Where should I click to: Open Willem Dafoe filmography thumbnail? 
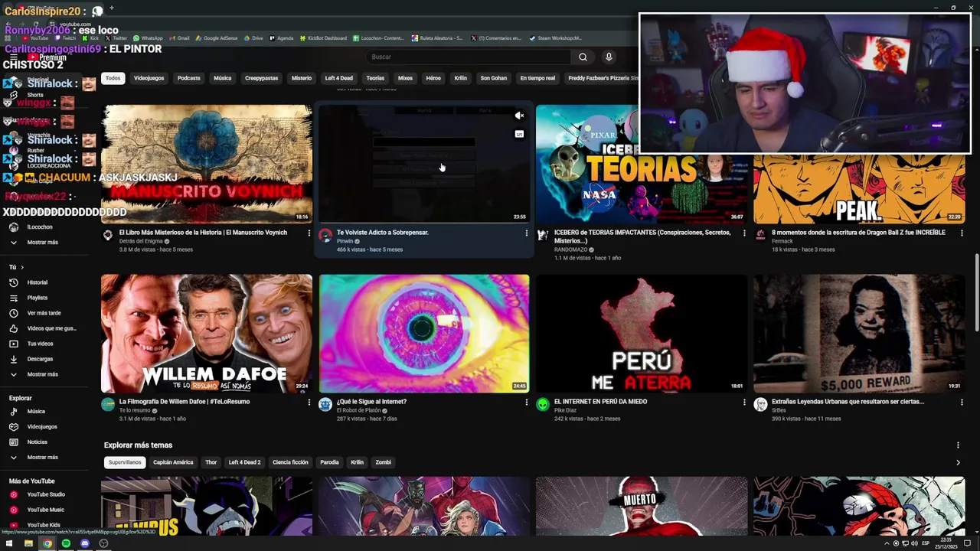tap(207, 334)
